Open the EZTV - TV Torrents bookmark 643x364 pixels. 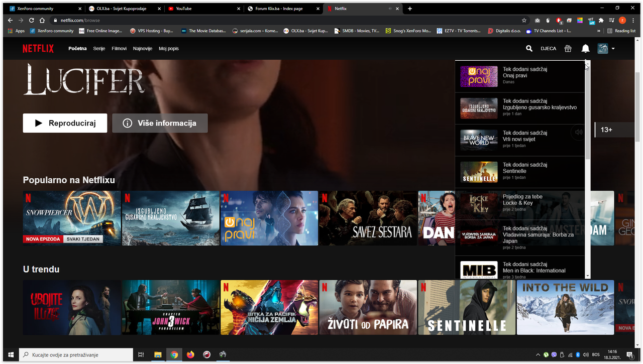tap(459, 31)
